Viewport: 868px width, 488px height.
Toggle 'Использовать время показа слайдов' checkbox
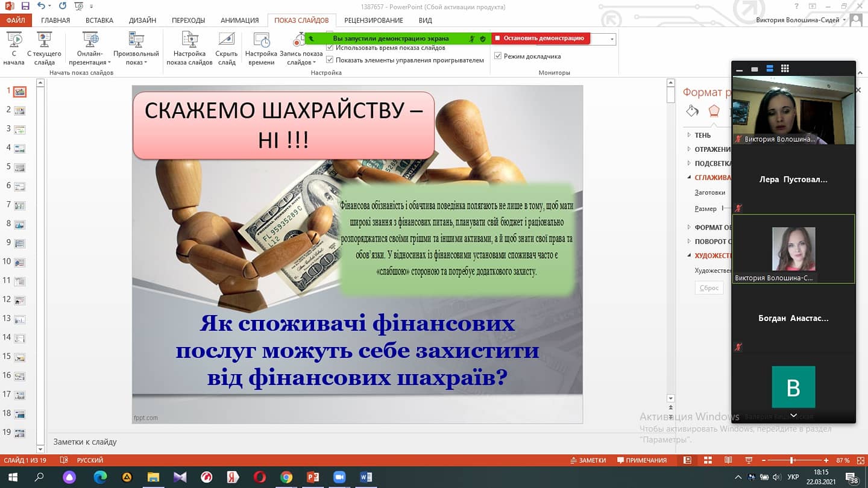coord(330,48)
